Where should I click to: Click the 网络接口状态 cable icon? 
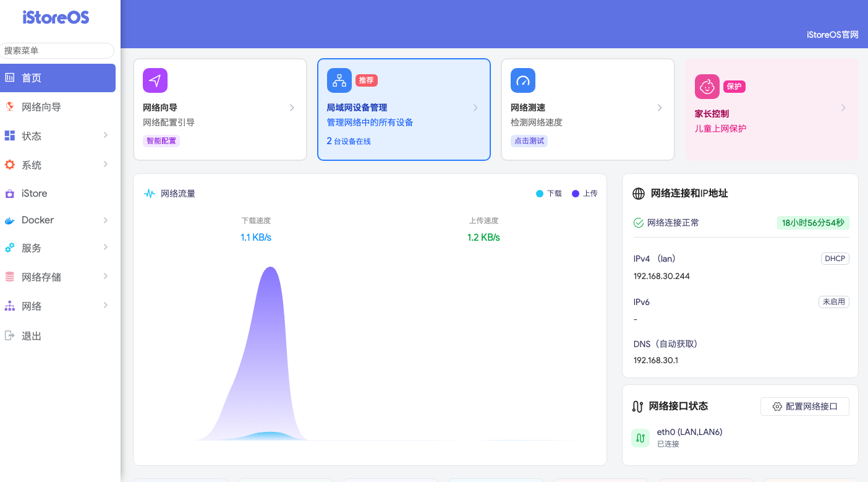[x=638, y=407]
